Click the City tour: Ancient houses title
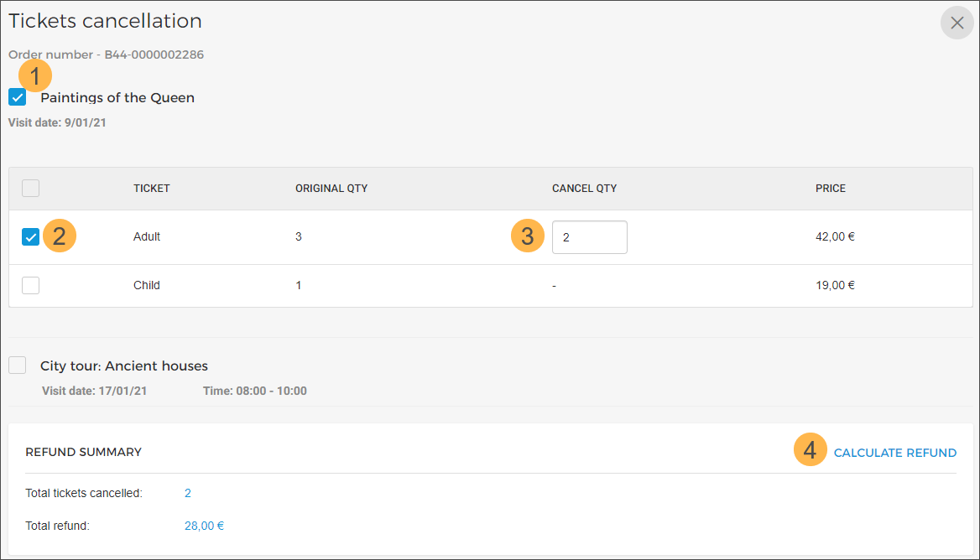This screenshot has width=980, height=560. click(124, 366)
